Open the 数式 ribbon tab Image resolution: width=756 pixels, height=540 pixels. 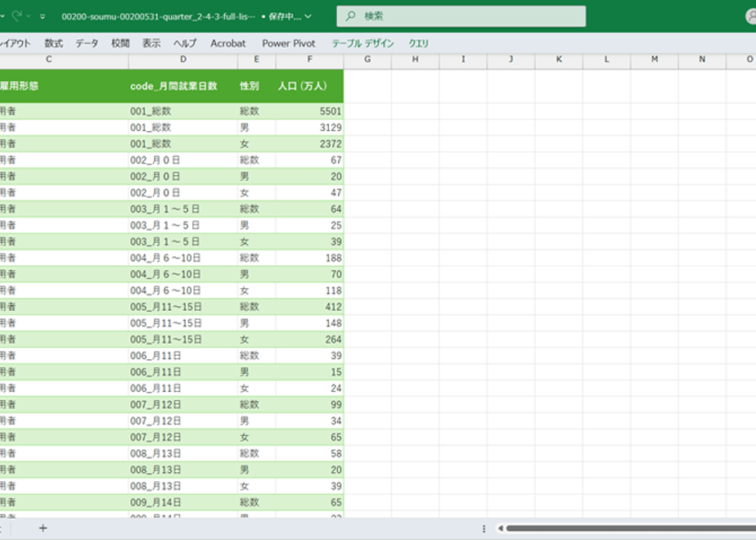pyautogui.click(x=53, y=43)
